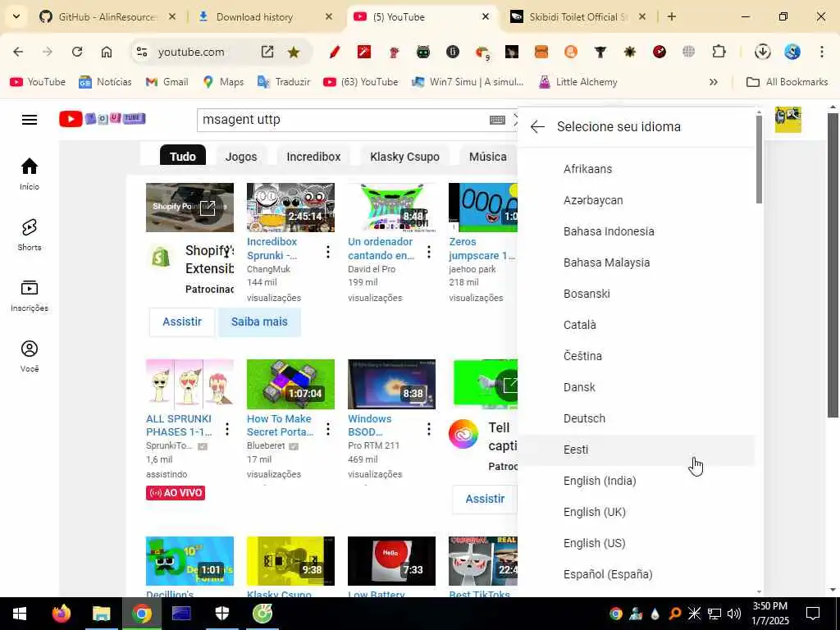Open the Windows Start menu

20,614
